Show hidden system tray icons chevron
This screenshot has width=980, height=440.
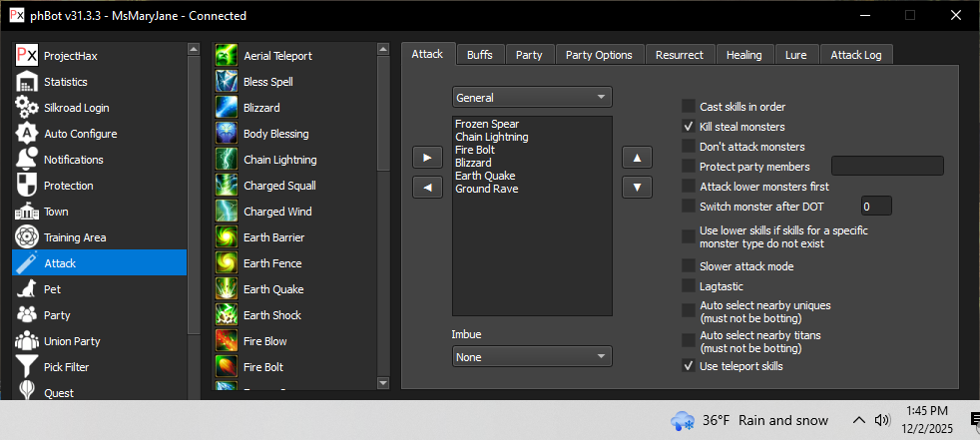pyautogui.click(x=858, y=420)
